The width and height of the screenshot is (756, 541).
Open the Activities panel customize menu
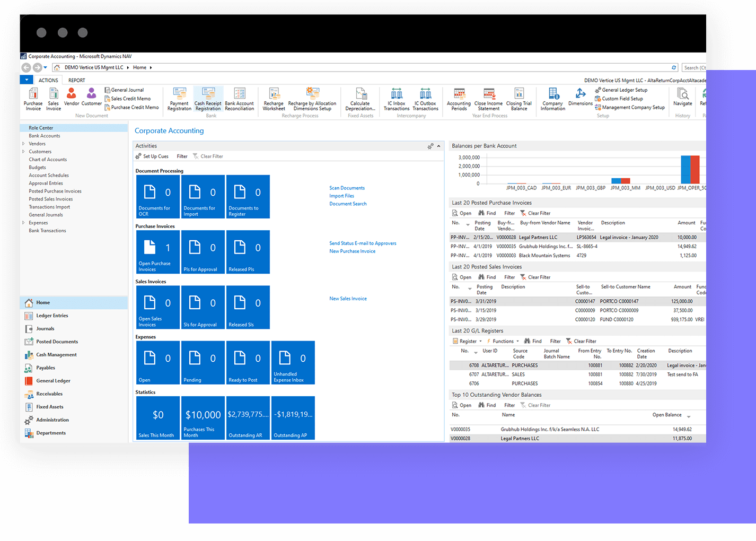pos(430,146)
